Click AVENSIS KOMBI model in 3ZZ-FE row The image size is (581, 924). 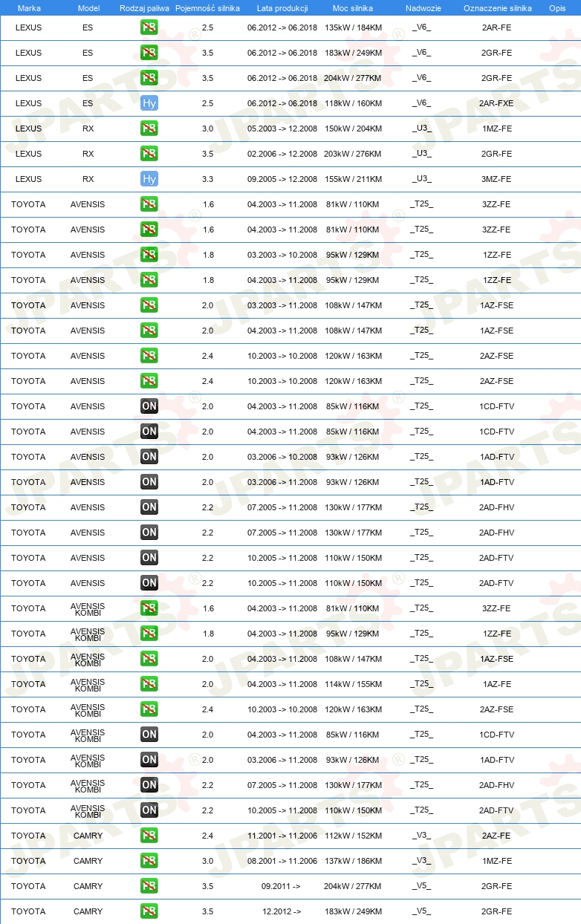pyautogui.click(x=88, y=608)
